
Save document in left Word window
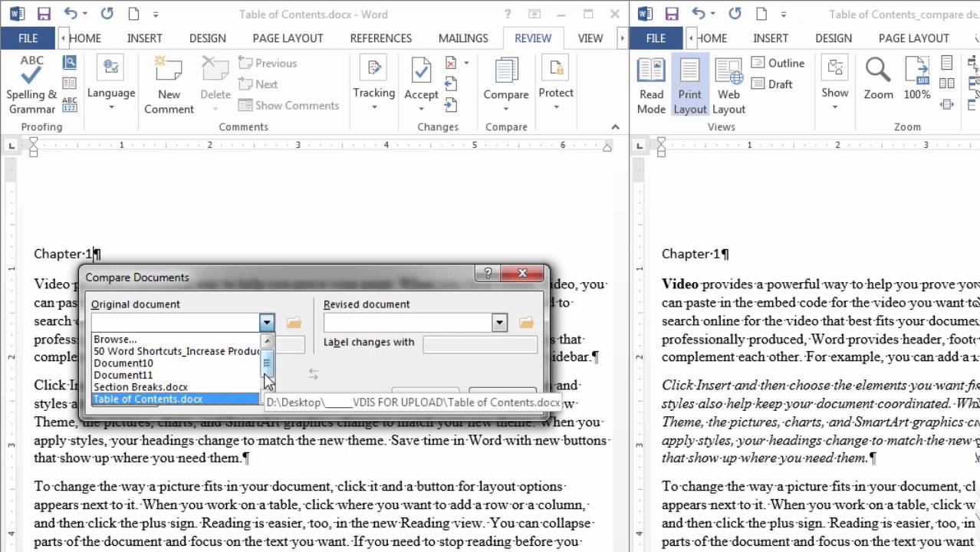pos(44,14)
